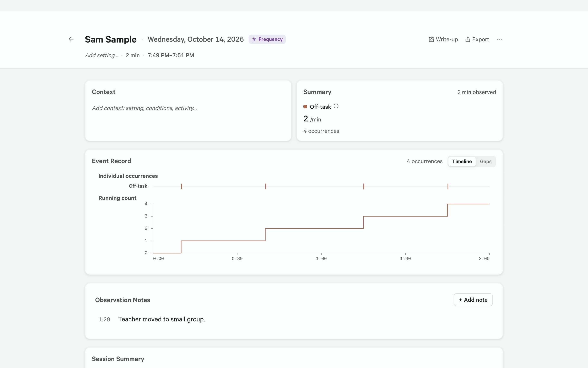This screenshot has height=368, width=588.
Task: Select the third Off-task occurrence tick mark
Action: click(364, 186)
